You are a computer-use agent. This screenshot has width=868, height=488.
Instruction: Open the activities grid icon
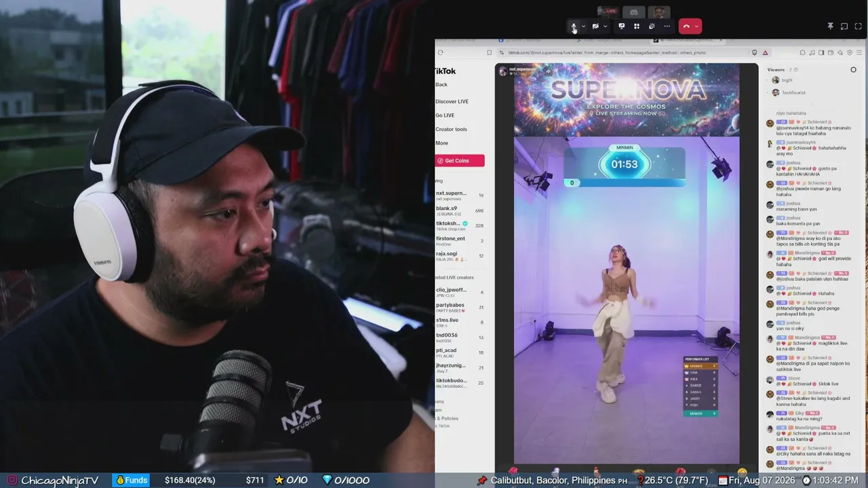(x=637, y=26)
